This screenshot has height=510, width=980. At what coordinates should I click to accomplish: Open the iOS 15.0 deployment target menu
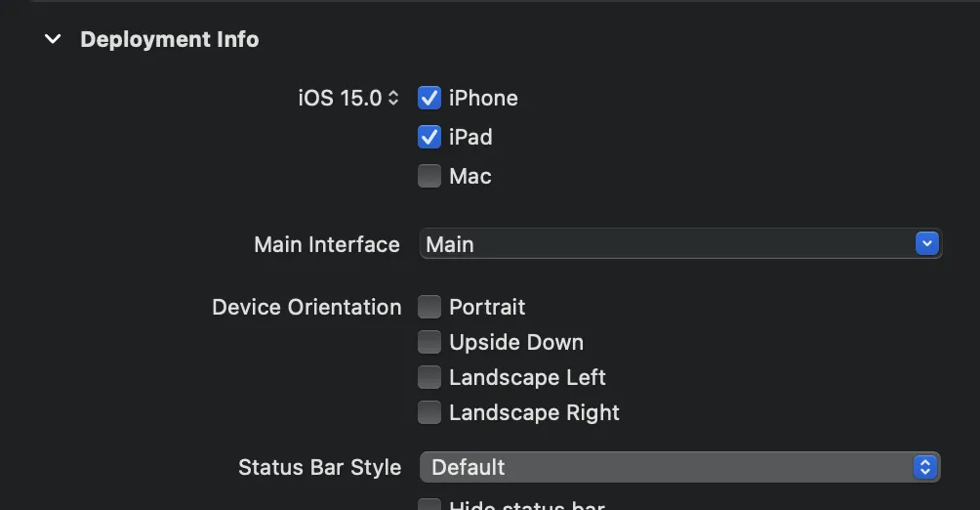click(341, 98)
